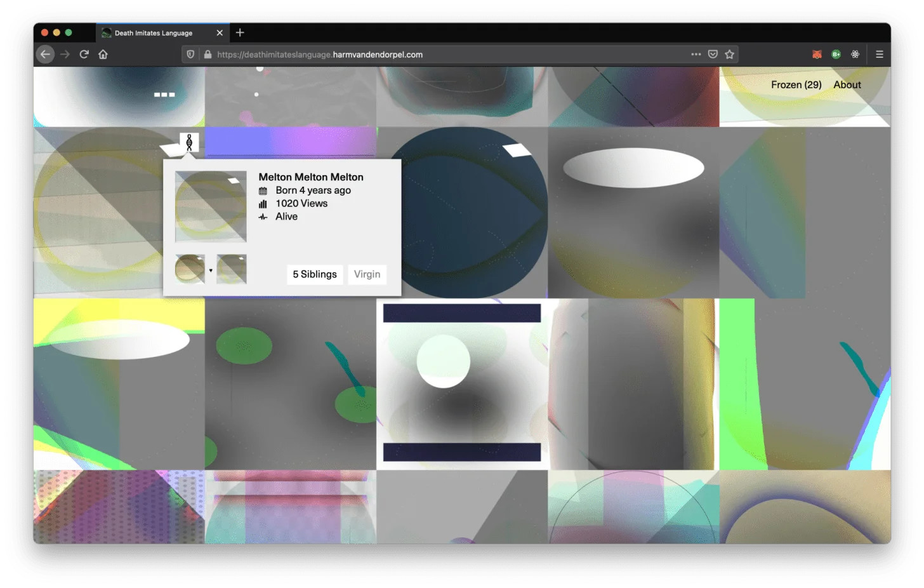Click the green circular extension icon
Screen dimensions: 924x588
click(x=836, y=55)
